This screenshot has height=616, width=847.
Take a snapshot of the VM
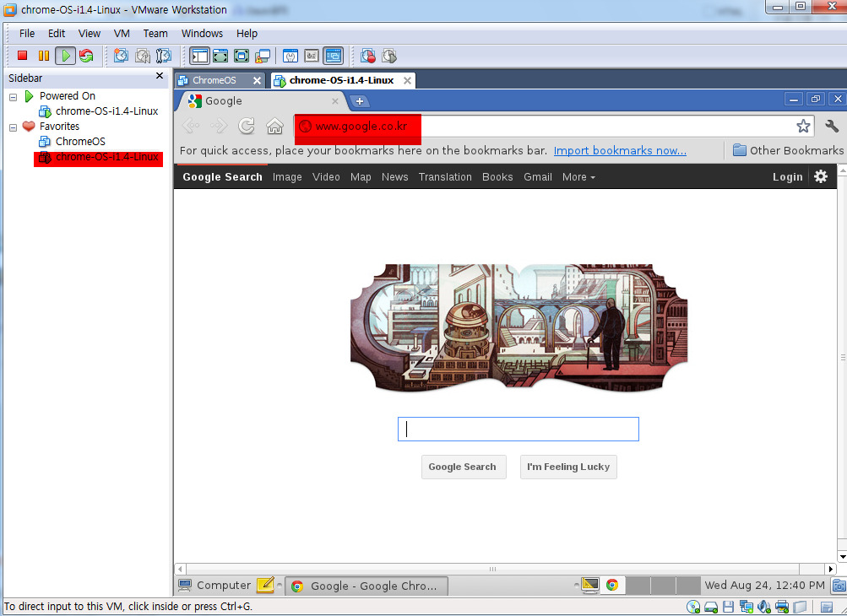(121, 56)
